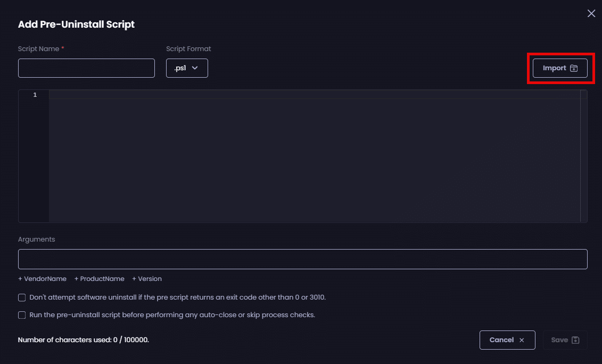Insert the + VendorName argument token
Viewport: 602px width, 364px height.
coord(42,279)
